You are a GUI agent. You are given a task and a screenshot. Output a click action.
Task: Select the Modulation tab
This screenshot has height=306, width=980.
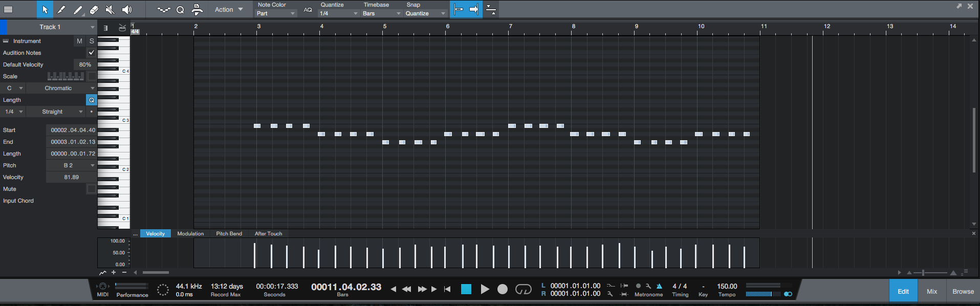[190, 233]
